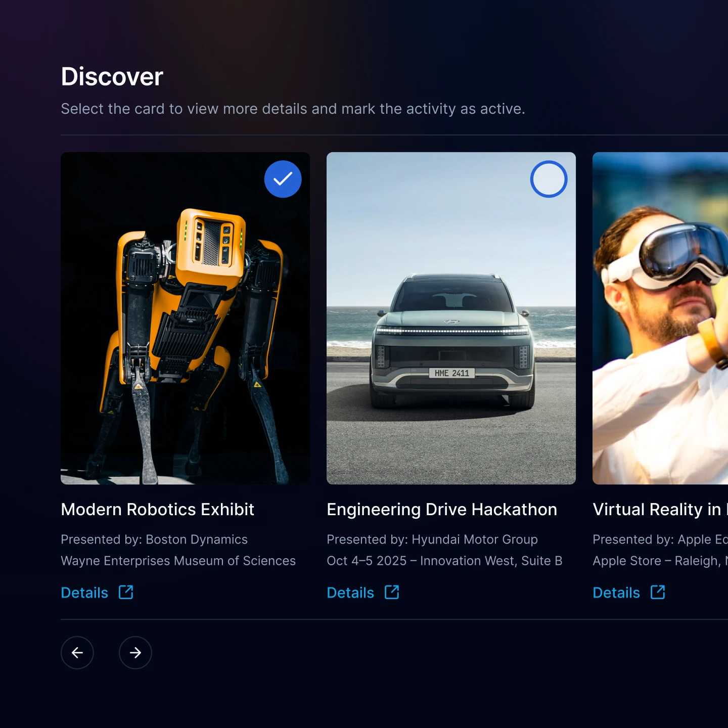This screenshot has width=728, height=728.
Task: Go to the previous carousel slide arrow
Action: pos(77,653)
